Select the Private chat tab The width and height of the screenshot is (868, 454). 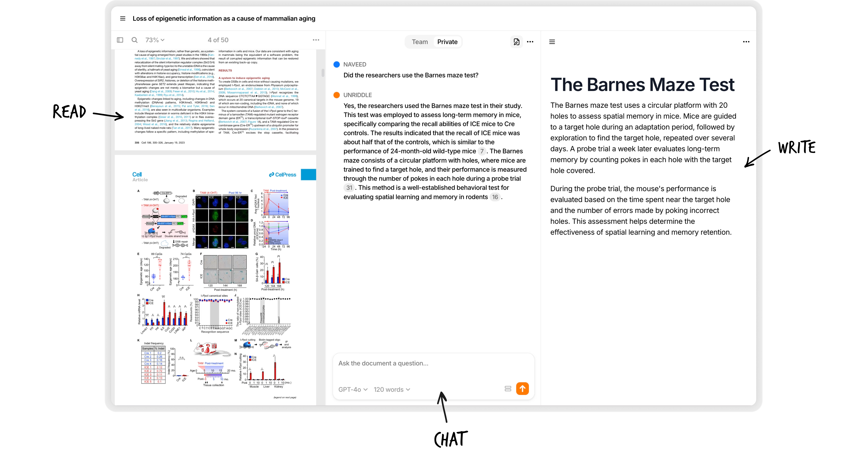click(447, 42)
